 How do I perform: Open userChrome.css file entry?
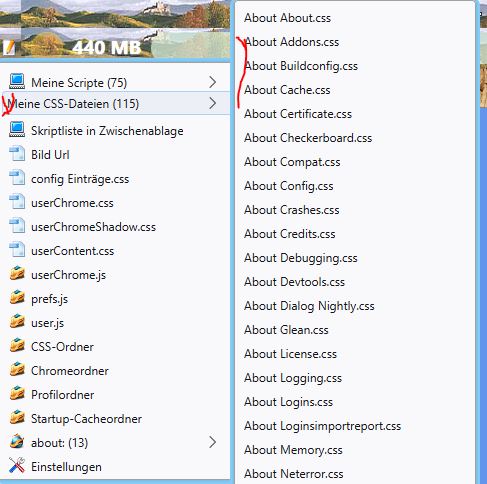115,202
